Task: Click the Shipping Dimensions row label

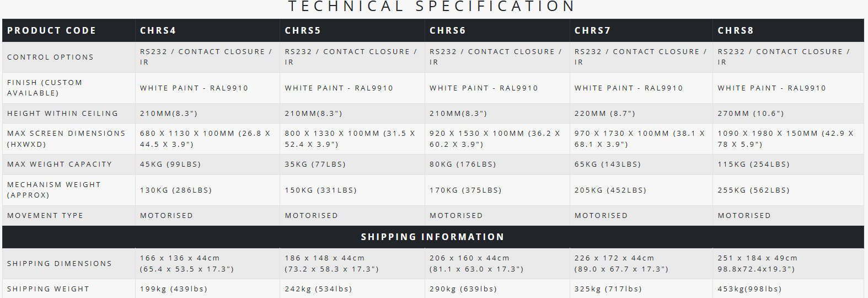Action: (x=60, y=263)
